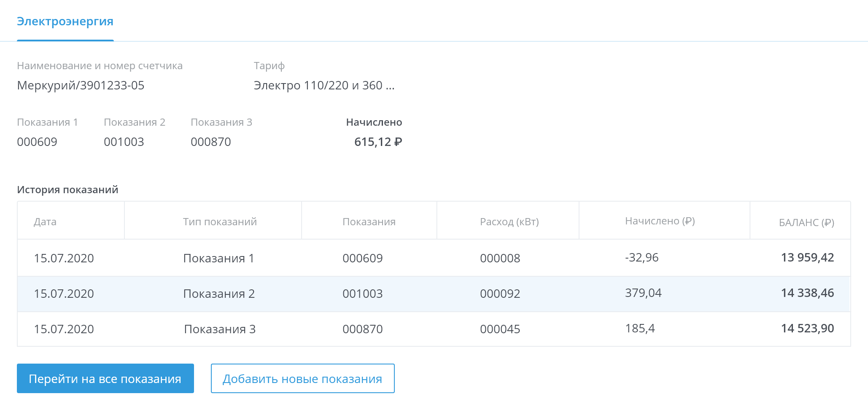868x410 pixels.
Task: Select the highlighted Показания 2 table row
Action: coord(219,294)
